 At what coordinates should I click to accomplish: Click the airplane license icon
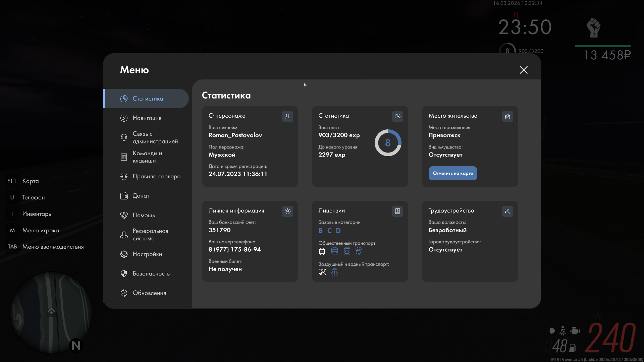(322, 272)
